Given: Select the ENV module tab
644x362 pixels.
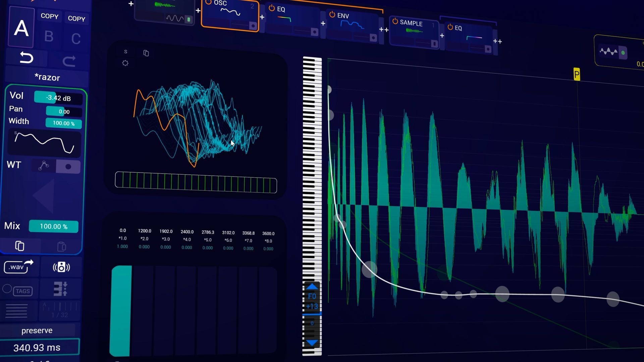Looking at the screenshot, I should 352,26.
